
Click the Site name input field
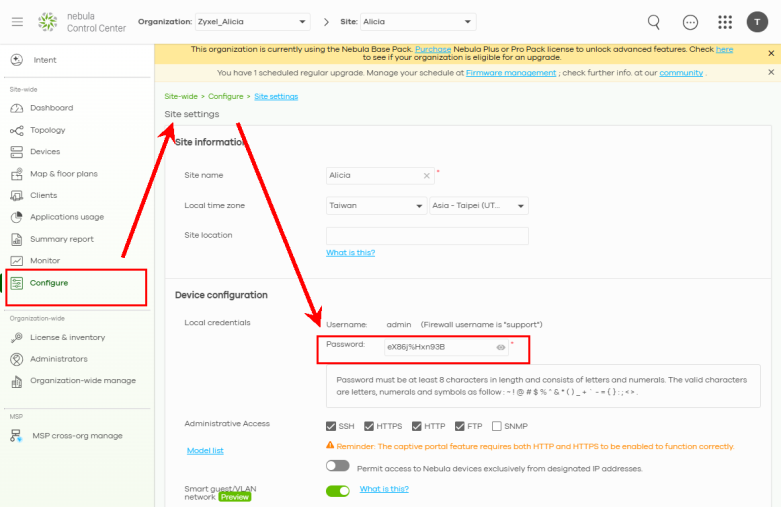(380, 176)
